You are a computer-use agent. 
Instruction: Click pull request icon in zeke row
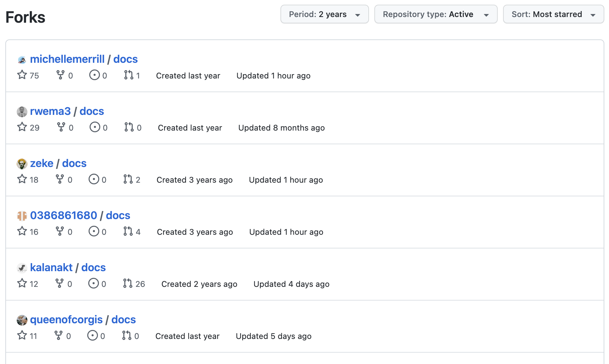pos(128,179)
